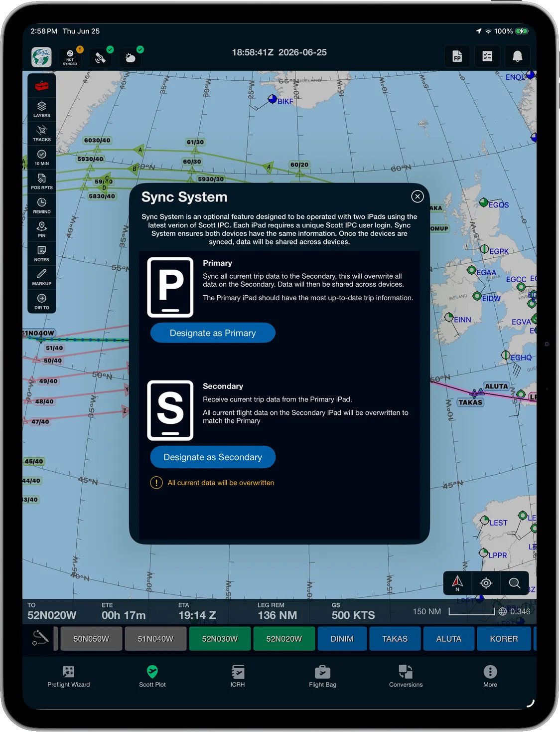Tap the EINN airport marker

449,317
